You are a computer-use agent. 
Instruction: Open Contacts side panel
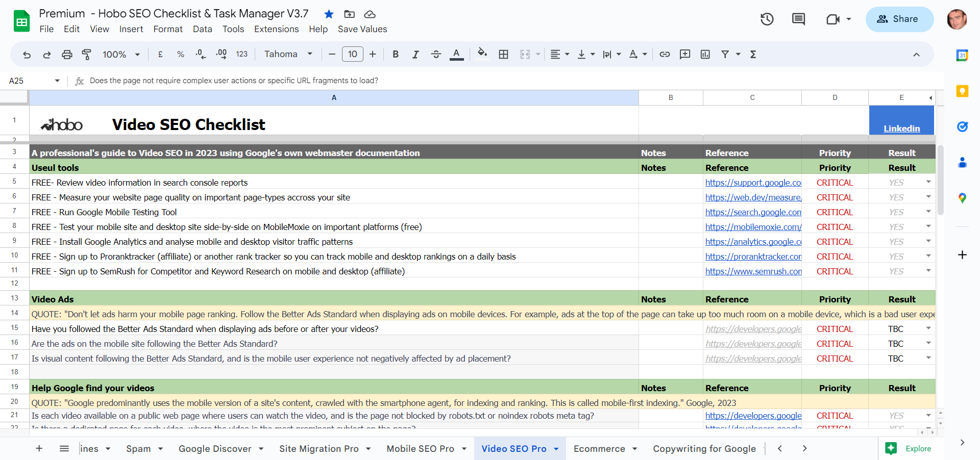962,163
